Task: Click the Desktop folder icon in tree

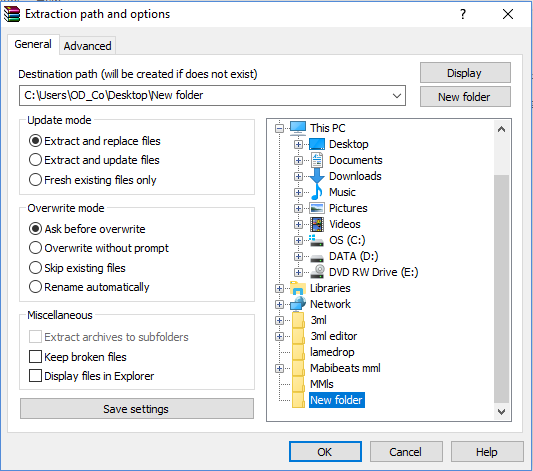Action: [x=317, y=144]
